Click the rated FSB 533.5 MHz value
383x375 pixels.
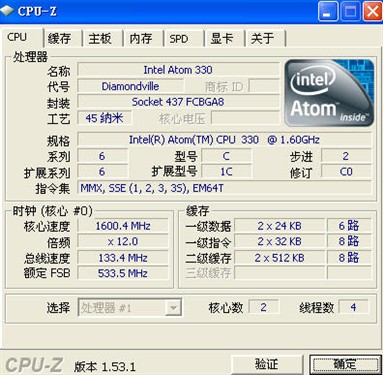[x=123, y=273]
